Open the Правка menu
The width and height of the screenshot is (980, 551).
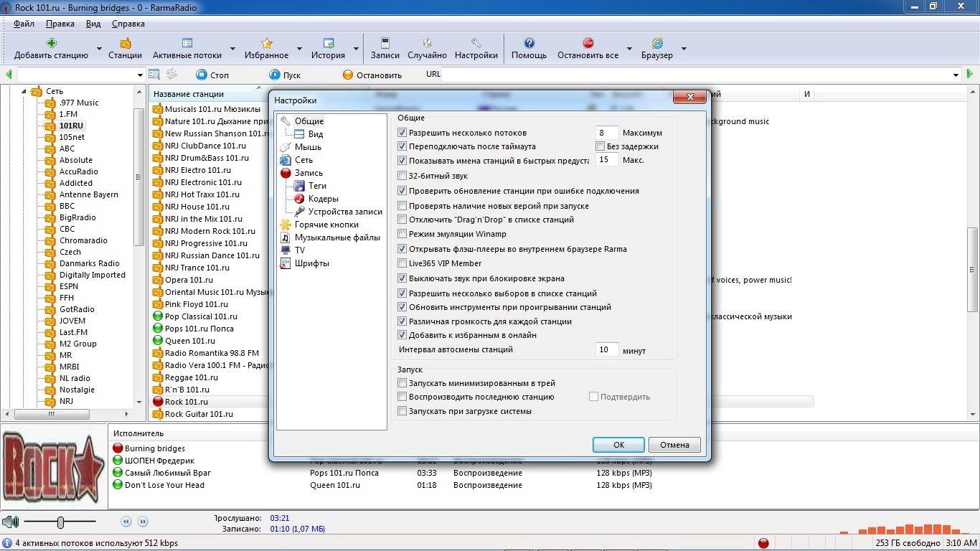point(60,24)
